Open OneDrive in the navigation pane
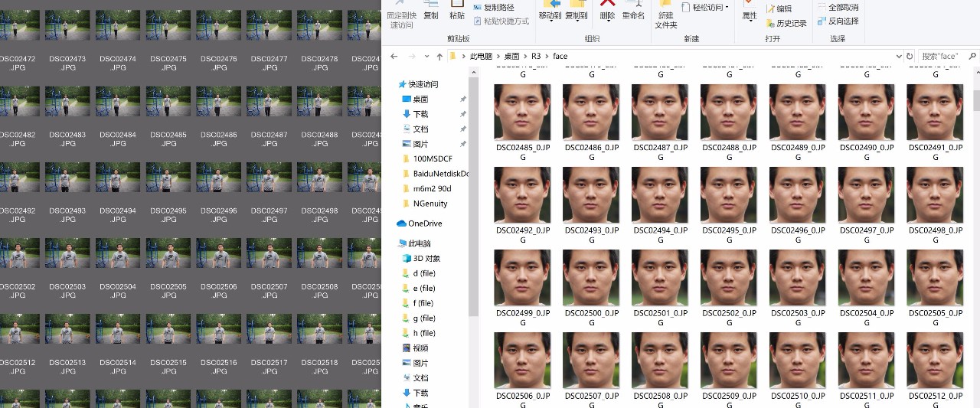The height and width of the screenshot is (408, 980). pos(419,224)
